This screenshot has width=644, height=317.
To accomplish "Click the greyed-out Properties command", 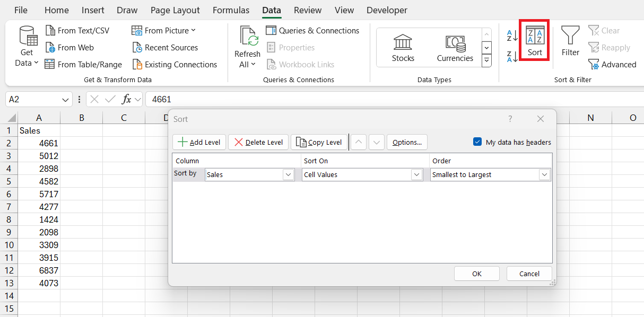I will coord(291,48).
